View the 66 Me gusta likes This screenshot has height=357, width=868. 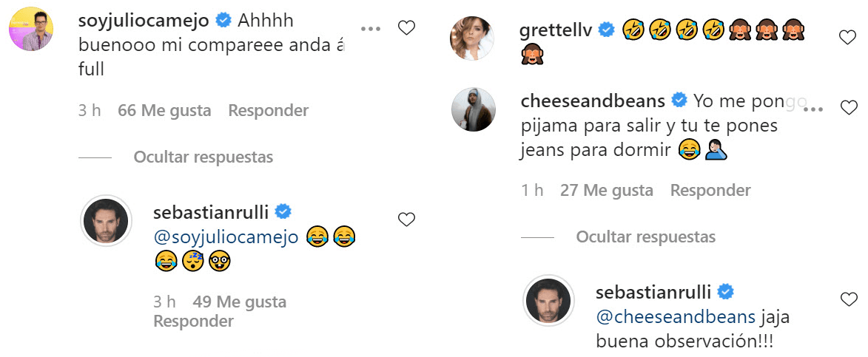click(164, 111)
